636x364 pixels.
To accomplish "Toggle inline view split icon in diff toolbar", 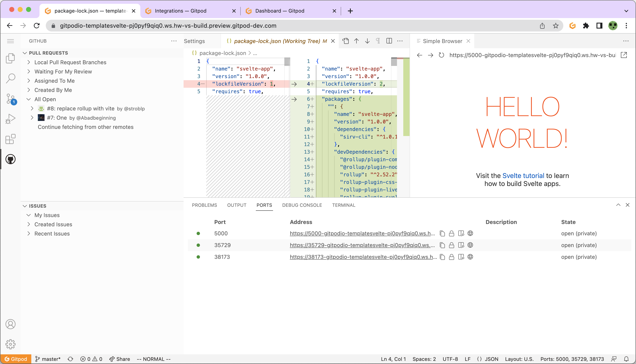I will pos(389,41).
